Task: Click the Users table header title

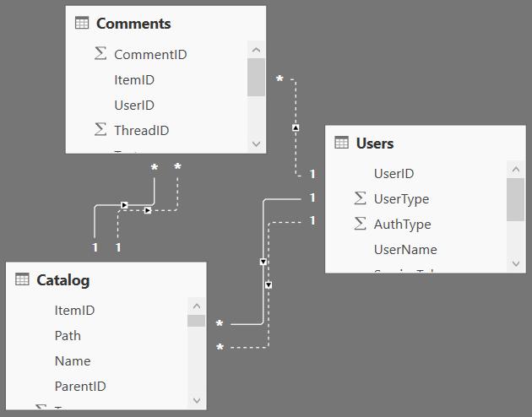Action: [x=375, y=143]
